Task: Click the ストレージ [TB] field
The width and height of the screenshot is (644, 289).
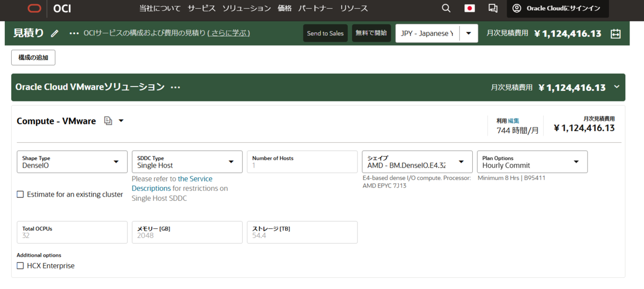Action: (302, 232)
